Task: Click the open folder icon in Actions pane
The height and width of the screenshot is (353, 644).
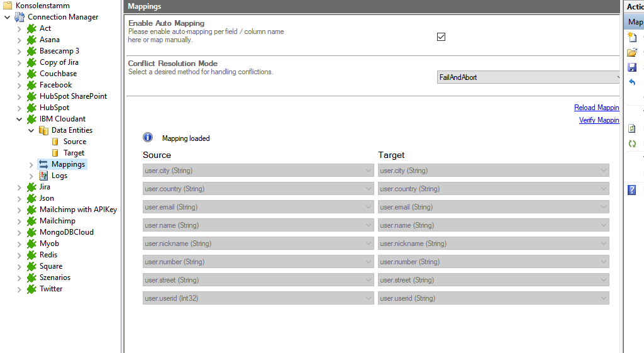Action: (632, 52)
